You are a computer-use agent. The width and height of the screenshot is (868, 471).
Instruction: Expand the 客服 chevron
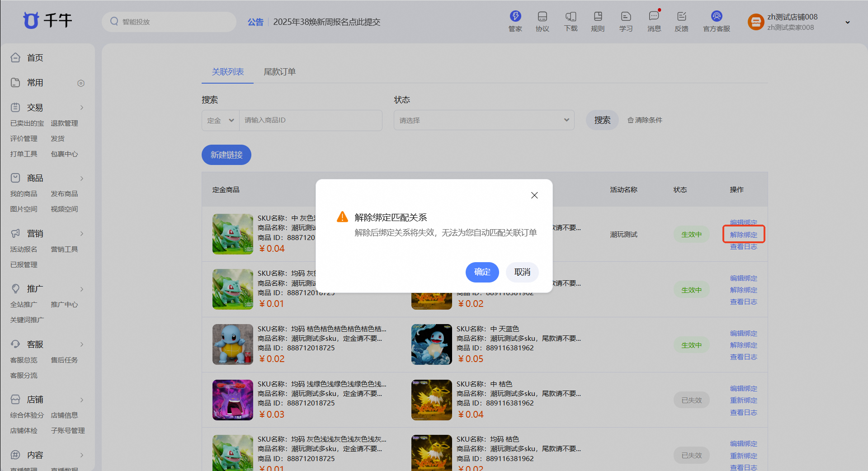point(82,344)
